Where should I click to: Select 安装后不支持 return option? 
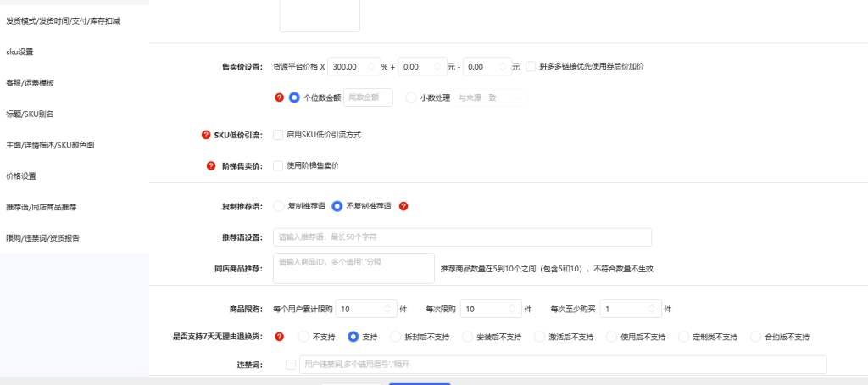coord(467,337)
